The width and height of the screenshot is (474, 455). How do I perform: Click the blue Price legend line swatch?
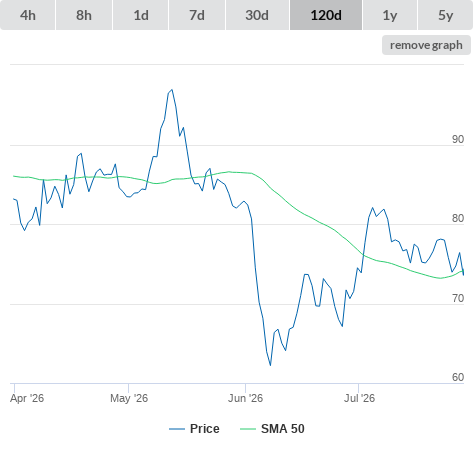[177, 429]
